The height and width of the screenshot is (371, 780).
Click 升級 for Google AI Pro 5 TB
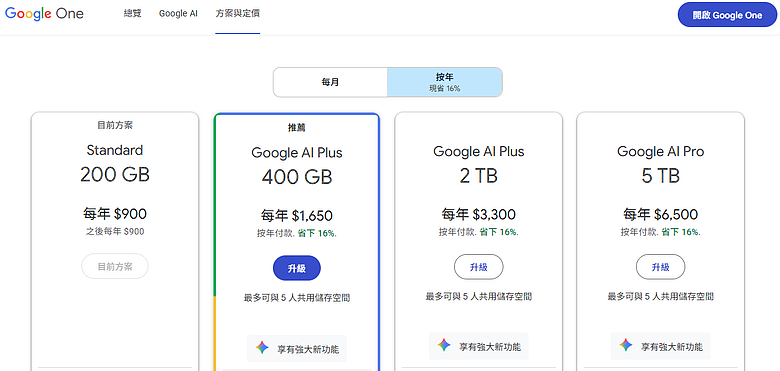pyautogui.click(x=661, y=267)
